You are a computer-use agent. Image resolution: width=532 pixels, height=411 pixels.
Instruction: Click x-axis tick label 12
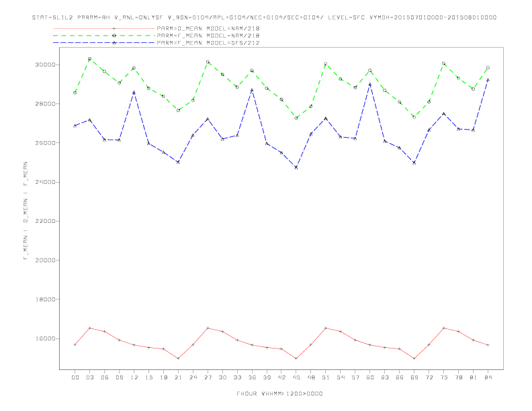pyautogui.click(x=134, y=377)
